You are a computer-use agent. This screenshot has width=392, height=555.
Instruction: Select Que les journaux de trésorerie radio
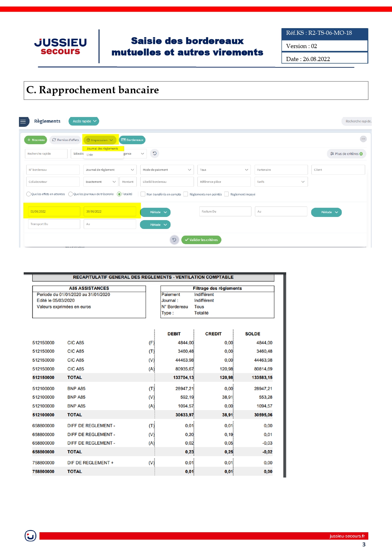click(70, 194)
